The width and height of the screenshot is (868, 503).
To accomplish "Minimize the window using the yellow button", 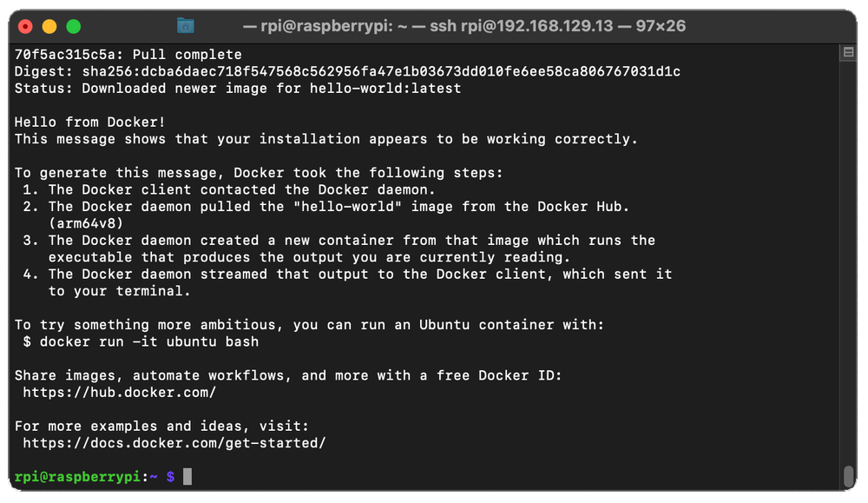I will click(x=49, y=26).
